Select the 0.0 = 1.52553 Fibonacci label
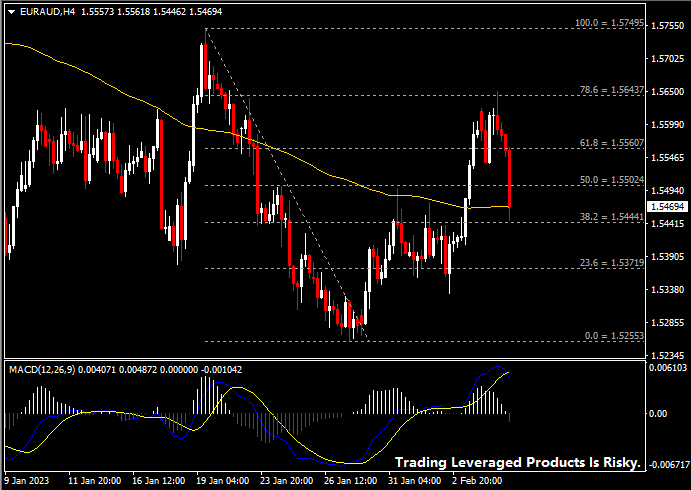Viewport: 691px width, 490px height. 614,335
